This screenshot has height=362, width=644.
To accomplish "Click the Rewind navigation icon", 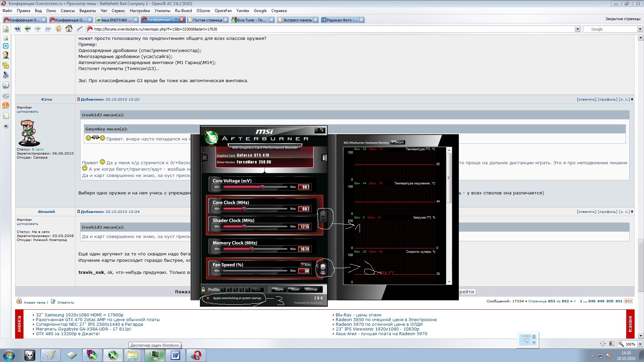I will tap(17, 29).
